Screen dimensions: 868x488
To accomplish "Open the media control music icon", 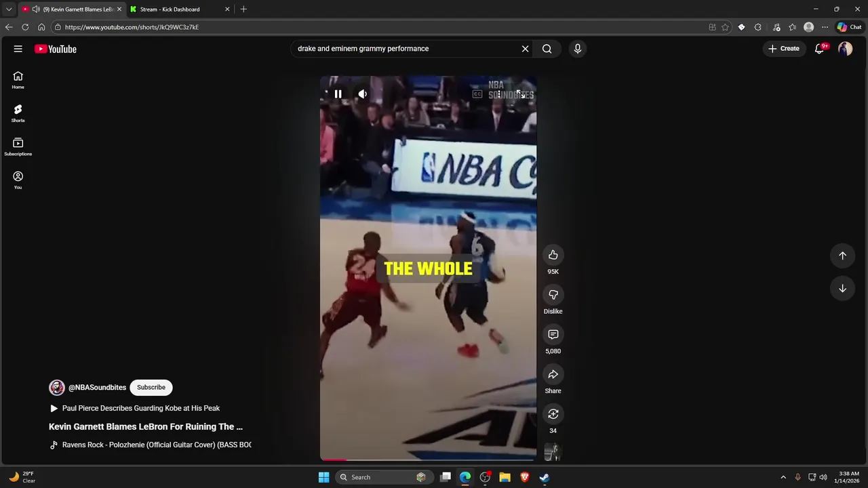I will tap(776, 27).
